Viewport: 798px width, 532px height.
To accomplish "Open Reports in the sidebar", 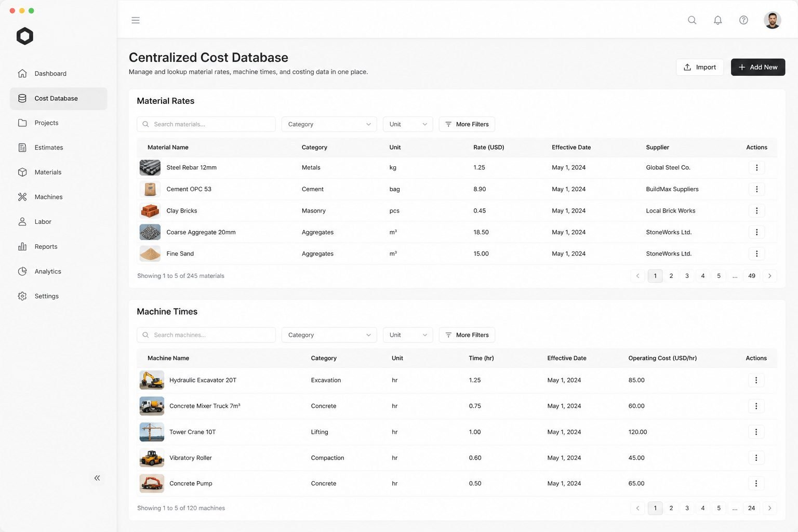I will pos(59,247).
